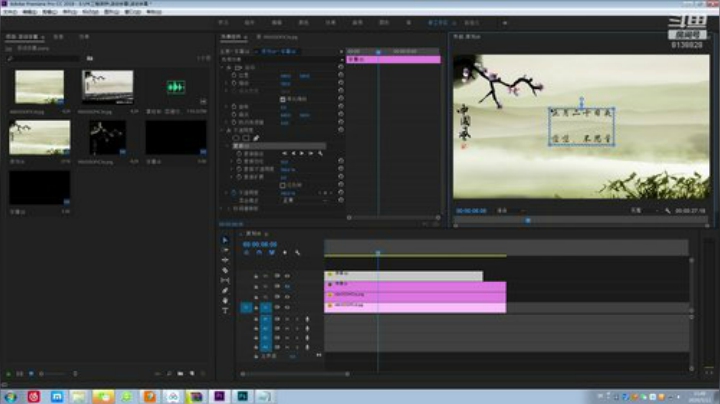Open Program Monitor playback resolution dropdown
This screenshot has height=404, width=720.
(644, 211)
